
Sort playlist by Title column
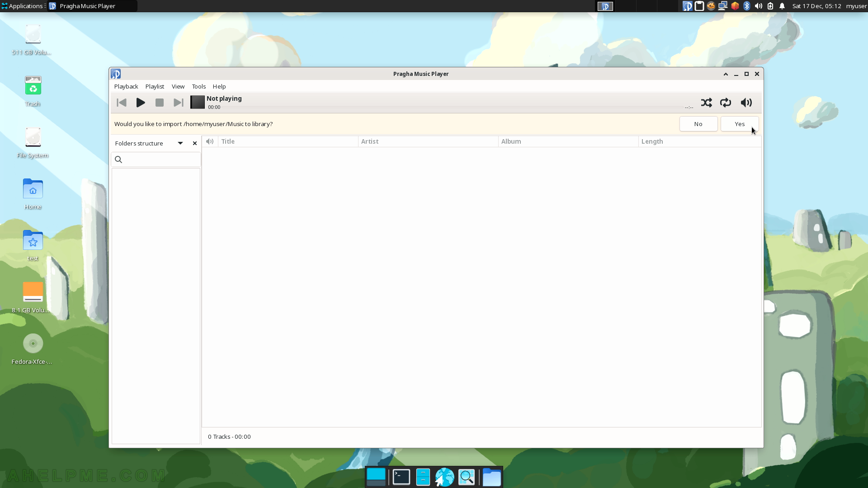click(x=288, y=141)
